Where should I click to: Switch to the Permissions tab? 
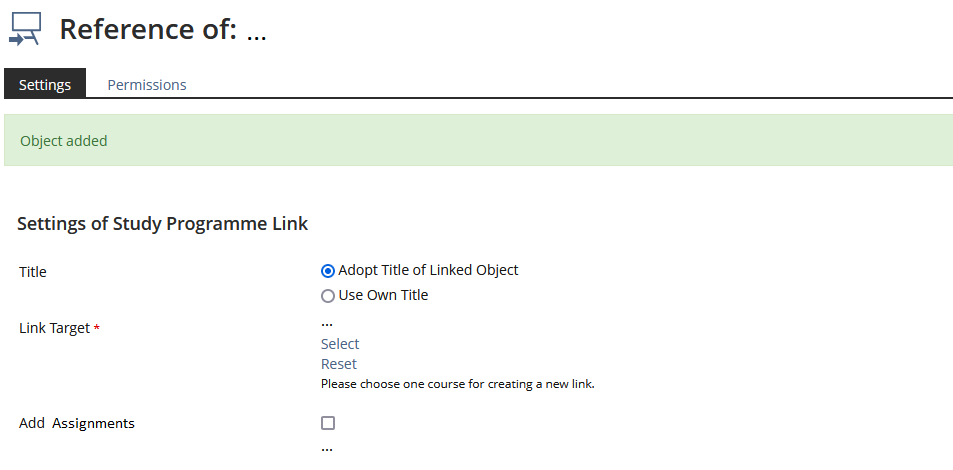click(147, 84)
